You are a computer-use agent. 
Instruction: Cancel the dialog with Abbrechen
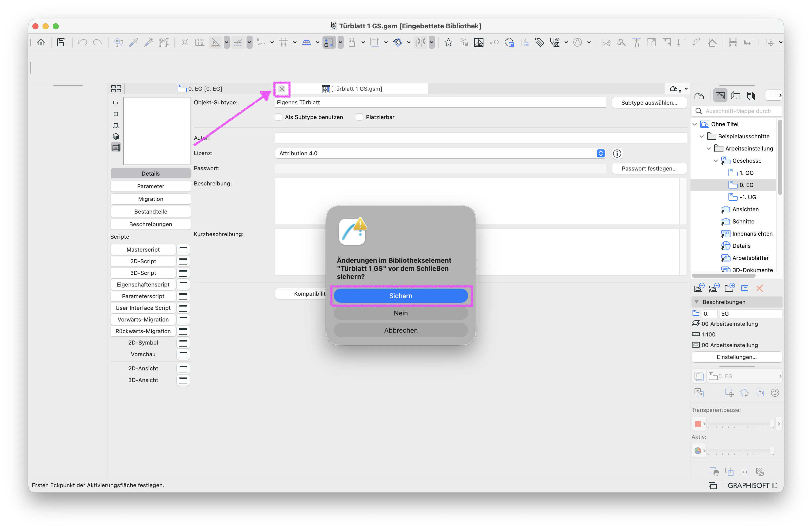[x=400, y=330]
